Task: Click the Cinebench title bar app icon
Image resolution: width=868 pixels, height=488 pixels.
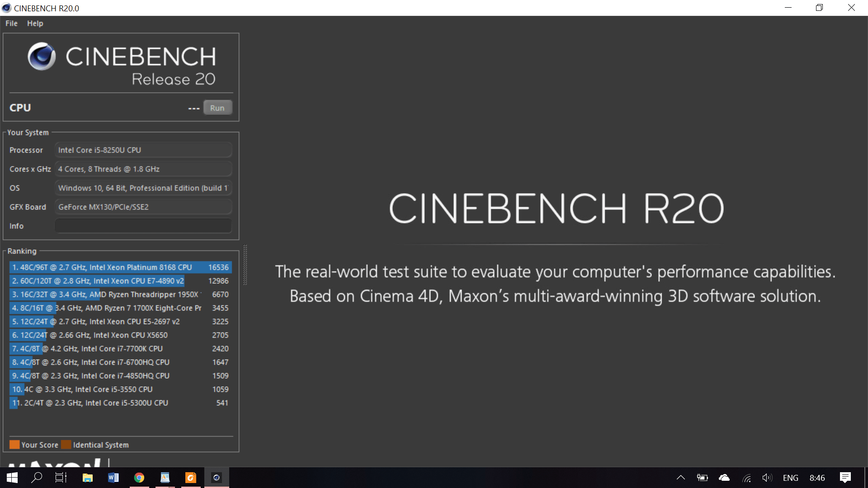Action: point(6,8)
